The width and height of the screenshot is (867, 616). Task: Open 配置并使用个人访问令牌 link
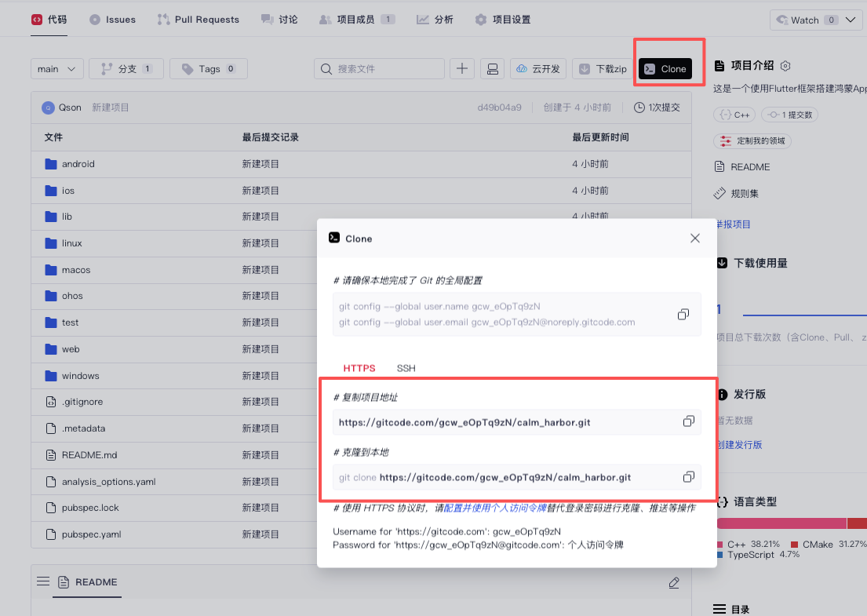pos(494,508)
